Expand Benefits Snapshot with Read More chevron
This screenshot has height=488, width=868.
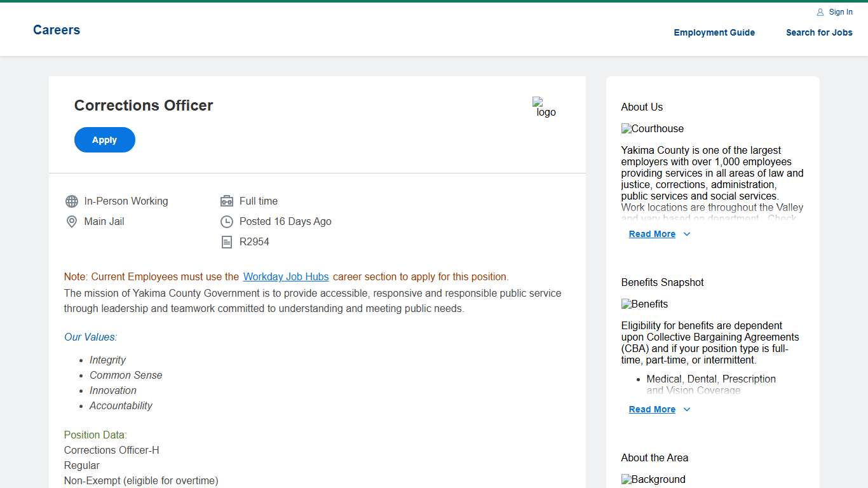(x=687, y=410)
